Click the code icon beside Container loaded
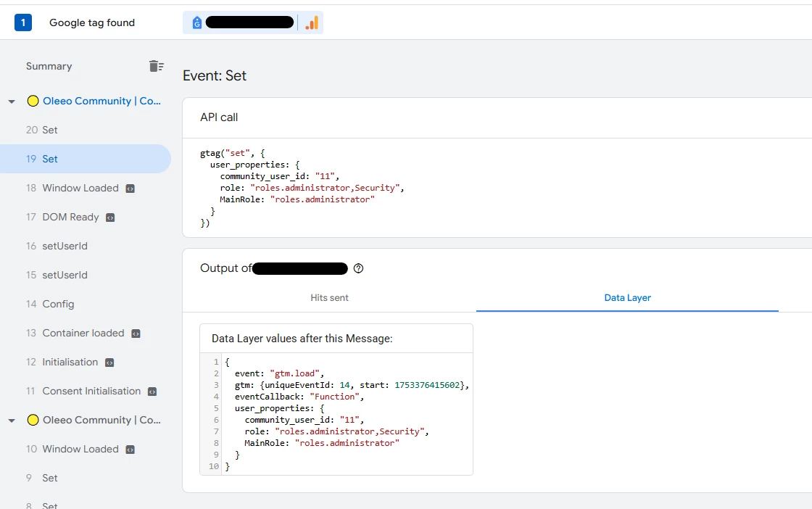 coord(136,334)
